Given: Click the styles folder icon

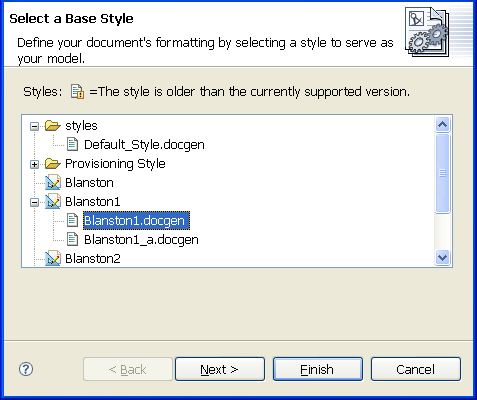Looking at the screenshot, I should point(53,126).
